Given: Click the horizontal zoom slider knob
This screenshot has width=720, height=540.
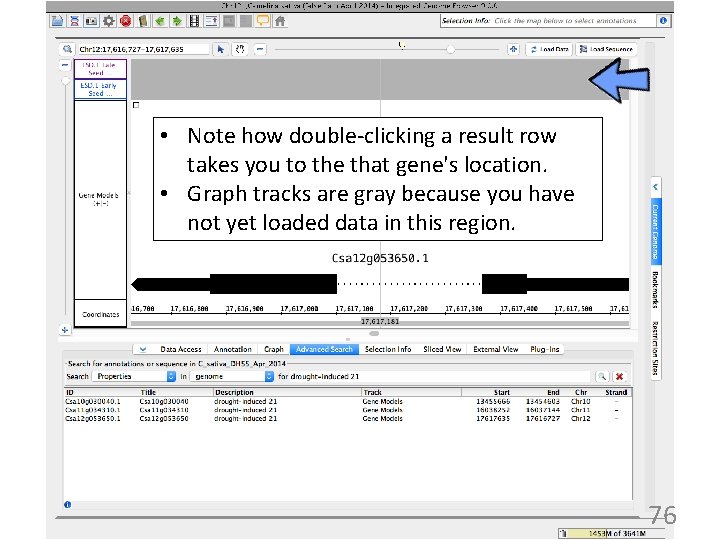Looking at the screenshot, I should click(x=450, y=49).
